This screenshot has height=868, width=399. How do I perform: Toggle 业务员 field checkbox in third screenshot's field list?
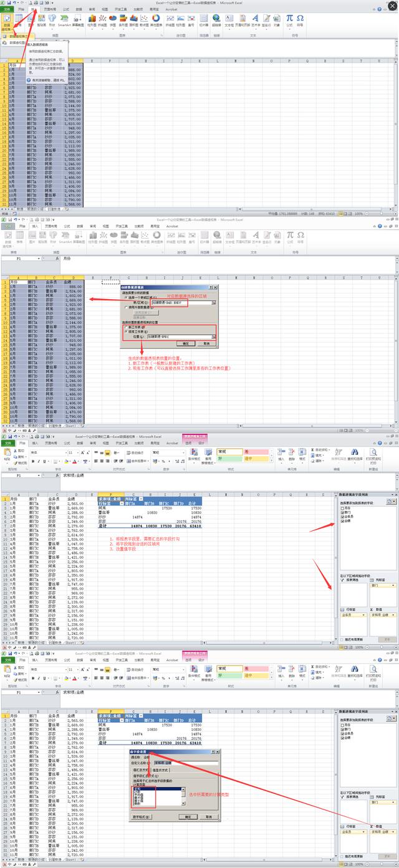pos(342,517)
